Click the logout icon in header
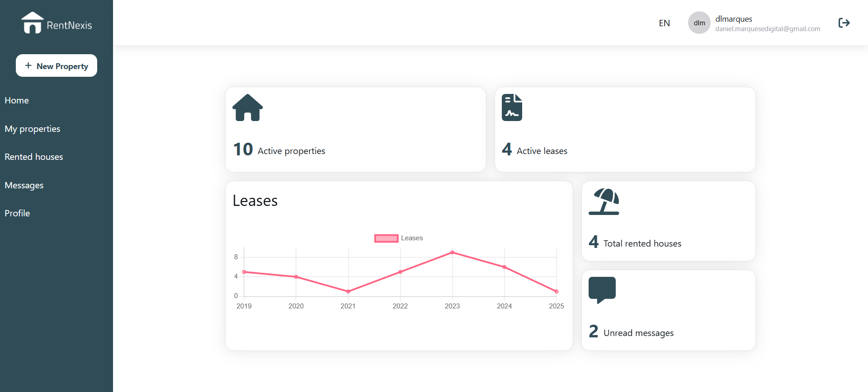Image resolution: width=868 pixels, height=392 pixels. 844,23
